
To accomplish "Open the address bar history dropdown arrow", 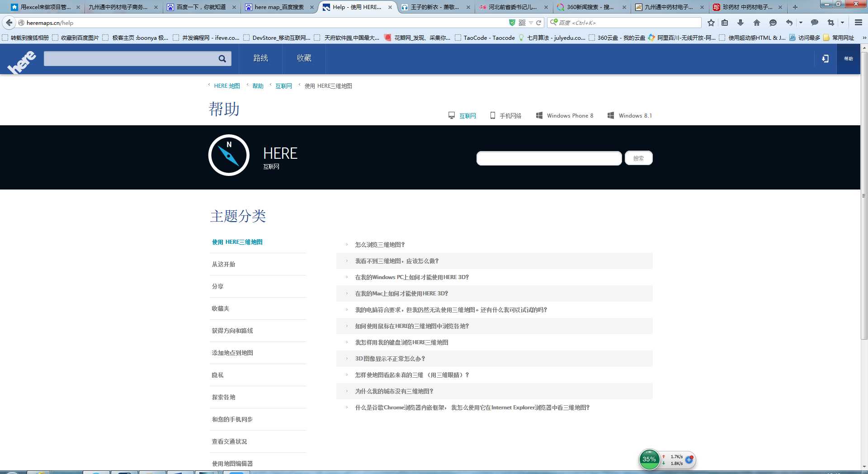I will (x=531, y=23).
